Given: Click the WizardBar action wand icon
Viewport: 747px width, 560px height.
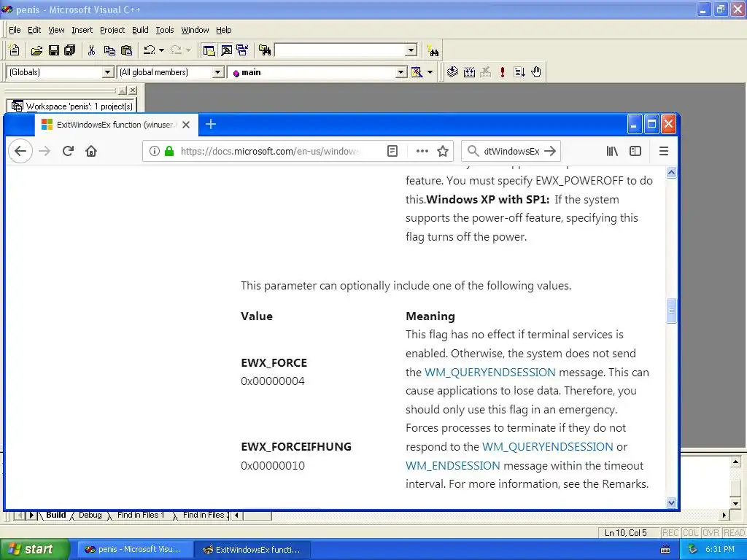Looking at the screenshot, I should point(417,72).
